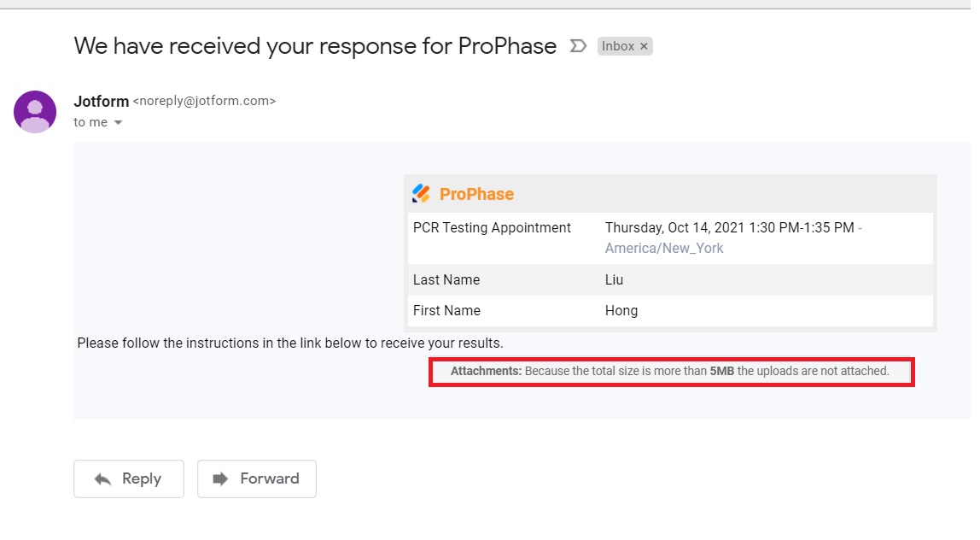Click the orange ProPhase heading
980x540 pixels.
point(476,194)
